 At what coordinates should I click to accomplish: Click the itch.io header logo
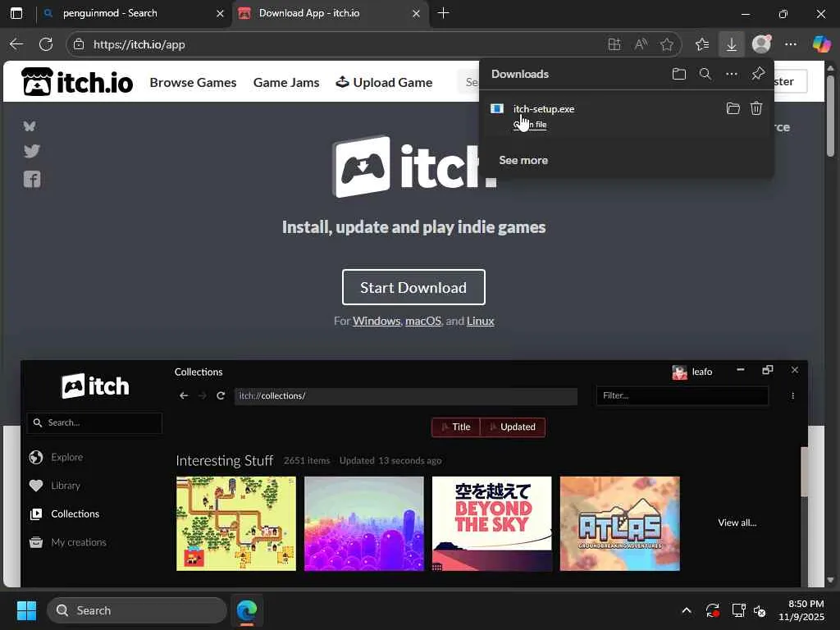pos(77,82)
